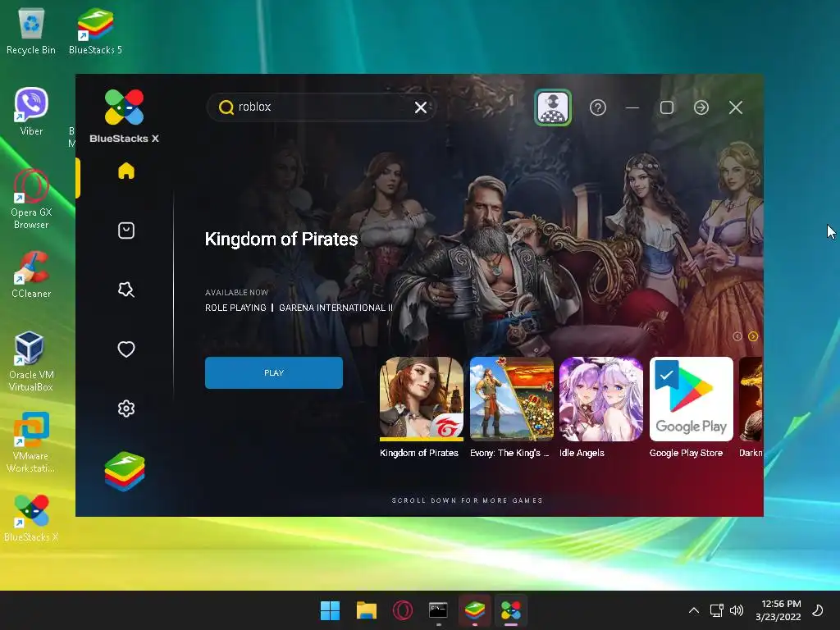Open Opera GX Browser desktop shortcut
The image size is (840, 630).
[x=31, y=199]
